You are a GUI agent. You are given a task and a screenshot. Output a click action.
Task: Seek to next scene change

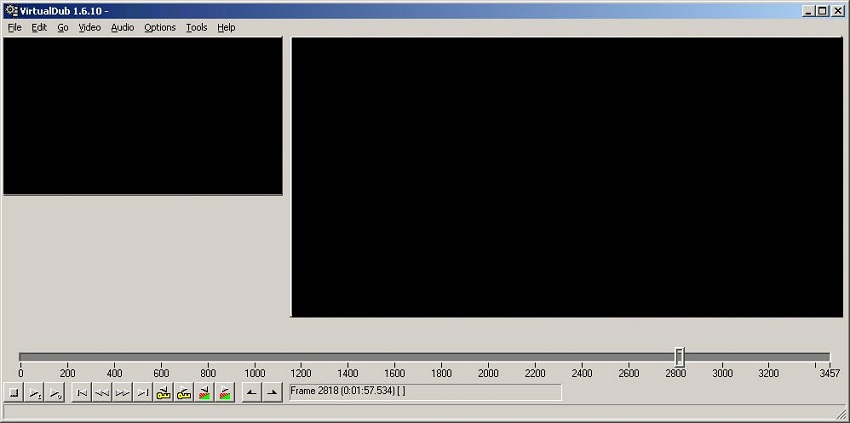coord(225,393)
